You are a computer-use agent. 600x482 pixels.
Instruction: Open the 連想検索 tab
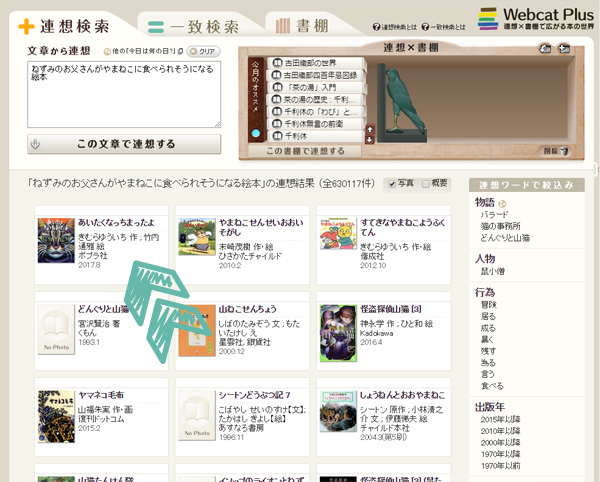pyautogui.click(x=64, y=26)
